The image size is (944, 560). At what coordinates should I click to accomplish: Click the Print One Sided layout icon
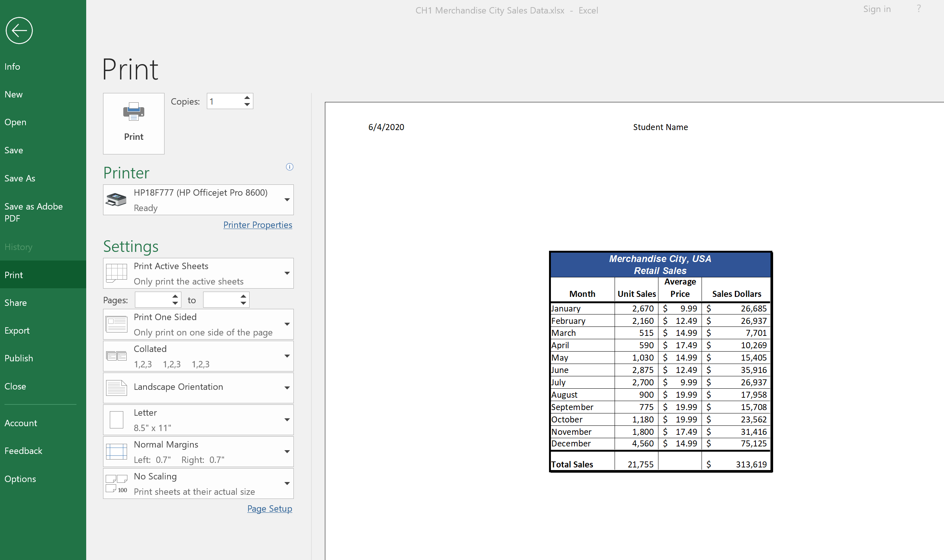click(117, 325)
